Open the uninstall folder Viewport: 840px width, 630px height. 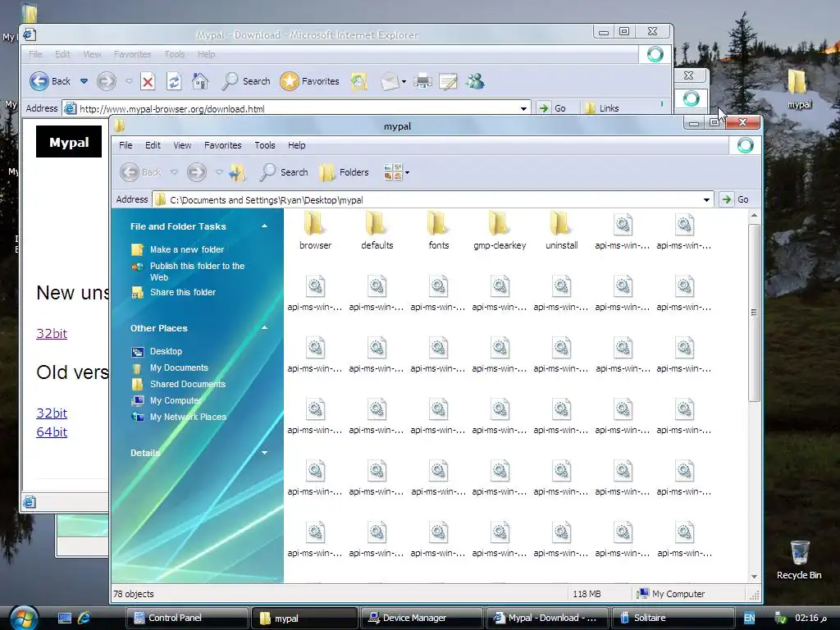561,231
